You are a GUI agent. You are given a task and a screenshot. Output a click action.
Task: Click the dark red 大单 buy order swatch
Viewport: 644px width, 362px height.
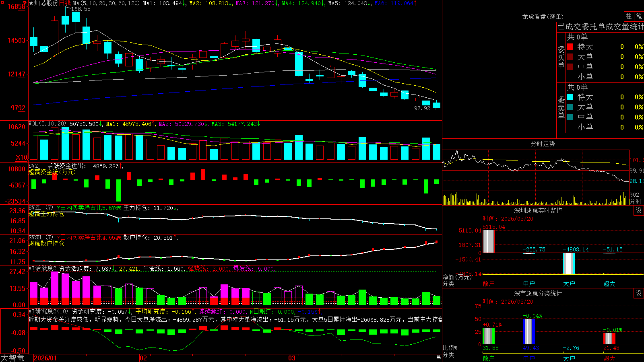pos(570,57)
